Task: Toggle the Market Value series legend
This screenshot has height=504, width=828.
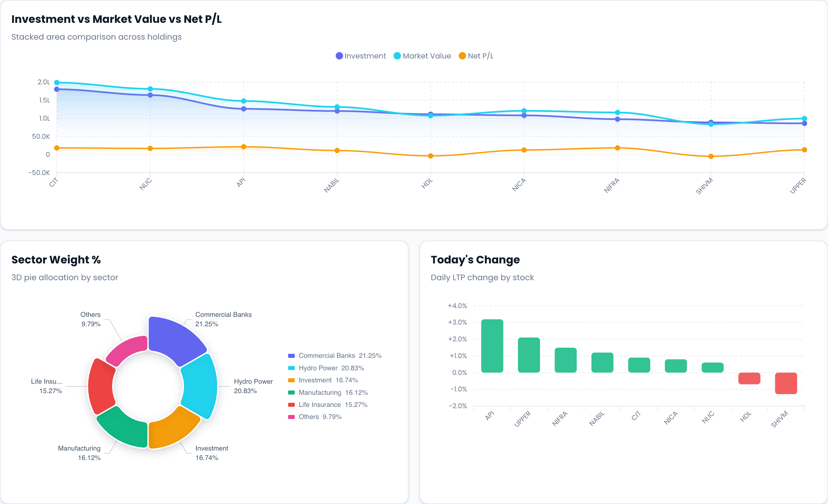Action: click(422, 56)
